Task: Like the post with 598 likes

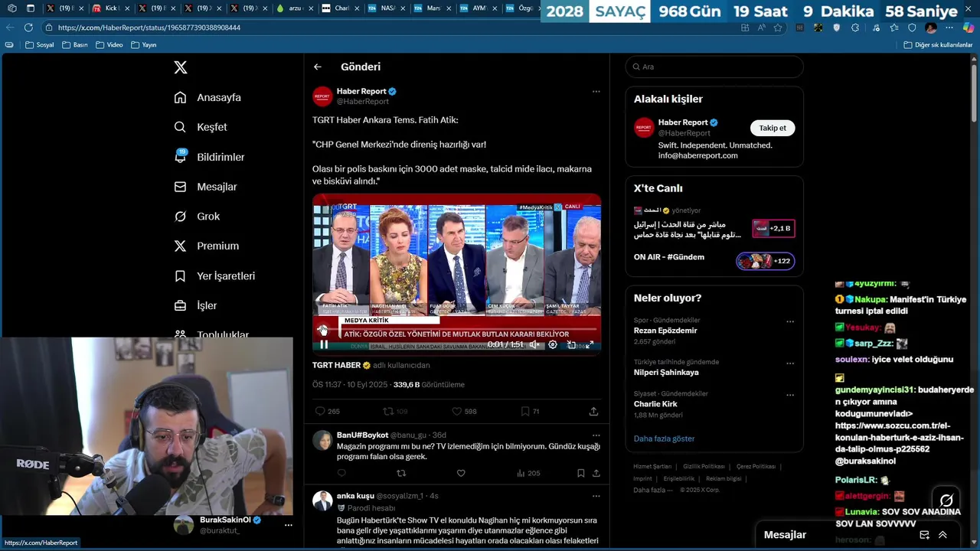Action: (x=464, y=411)
